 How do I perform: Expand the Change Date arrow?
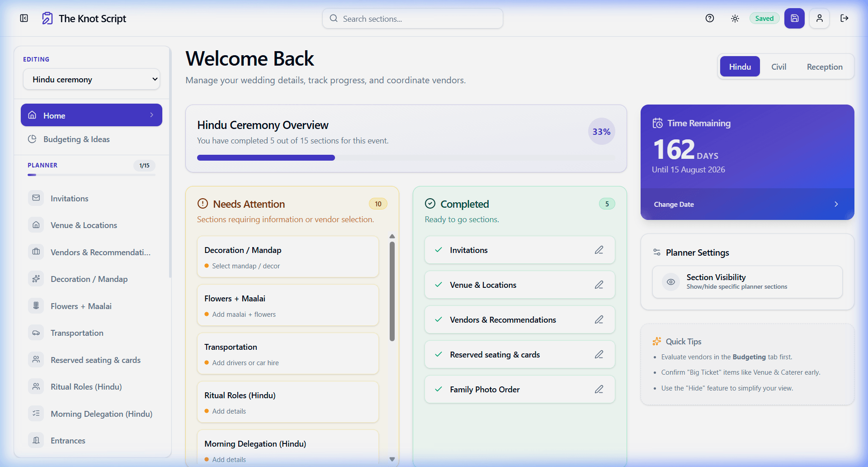(x=836, y=204)
